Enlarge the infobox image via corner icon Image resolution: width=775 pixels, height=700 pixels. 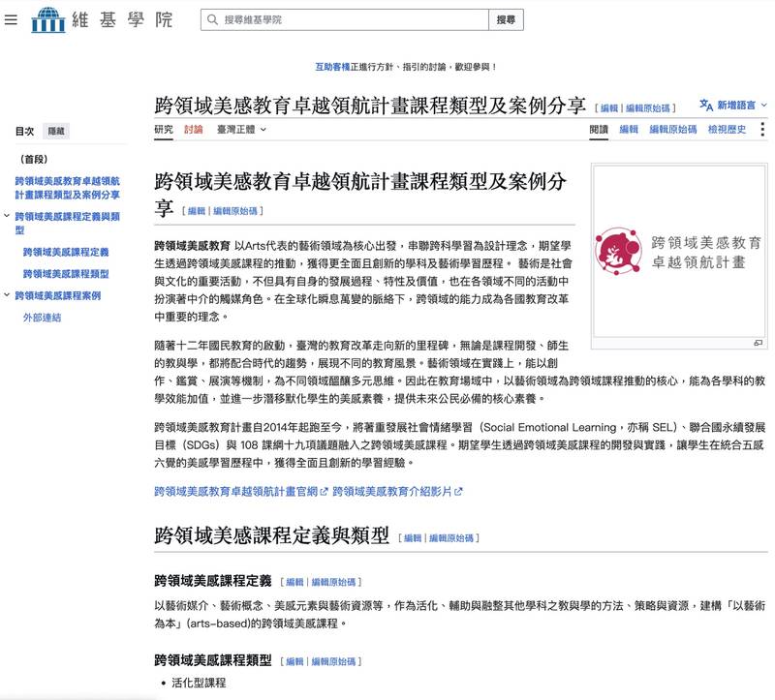pos(758,343)
